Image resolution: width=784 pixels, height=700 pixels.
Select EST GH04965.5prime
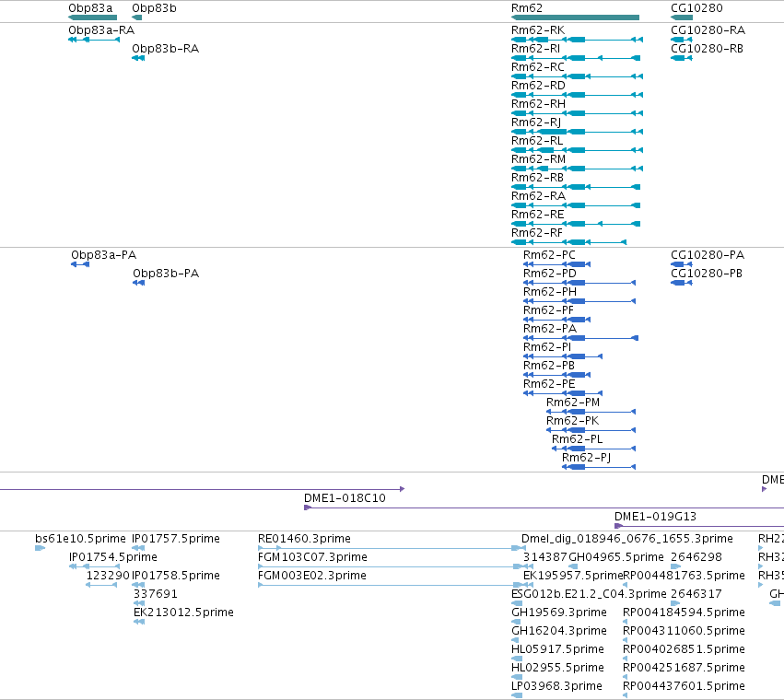click(572, 567)
